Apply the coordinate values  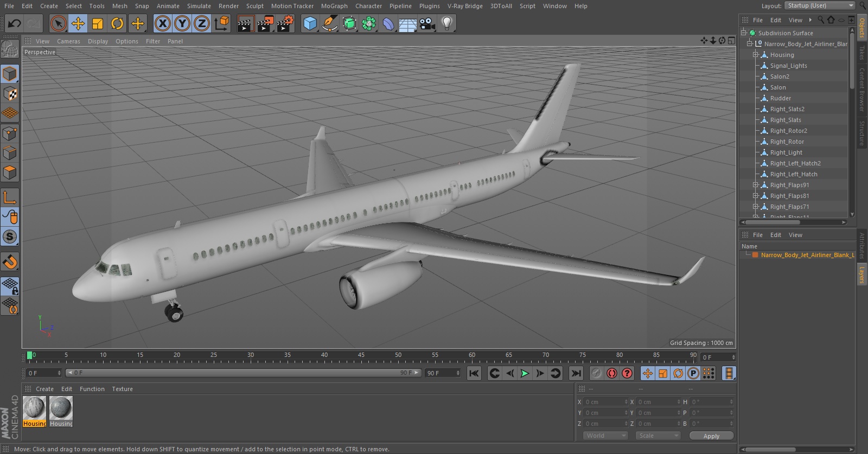(x=711, y=436)
